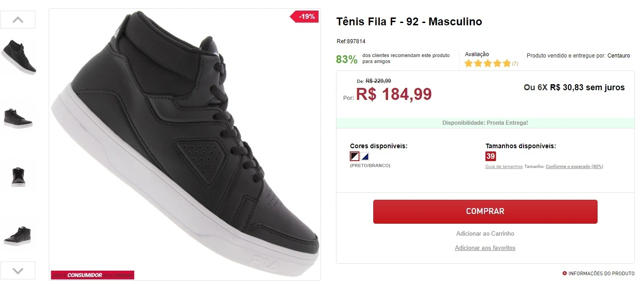Open the (7) reviews count
This screenshot has width=644, height=284.
tap(515, 64)
